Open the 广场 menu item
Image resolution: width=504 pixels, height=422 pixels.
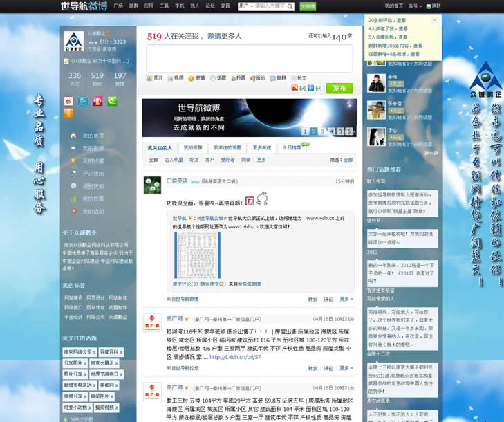click(x=118, y=6)
